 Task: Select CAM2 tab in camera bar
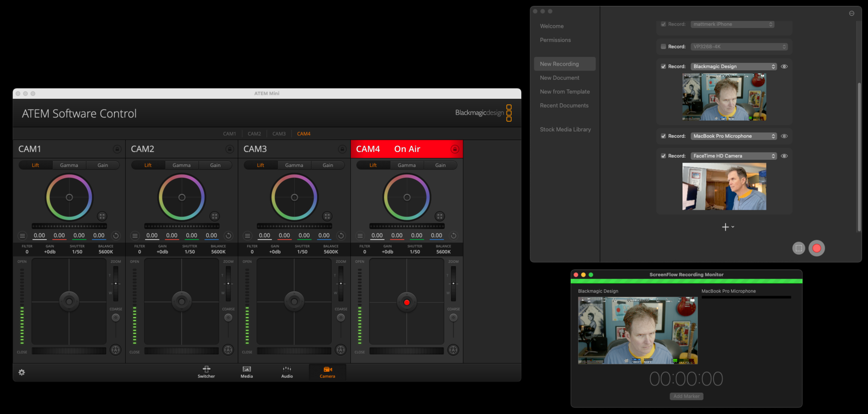254,134
